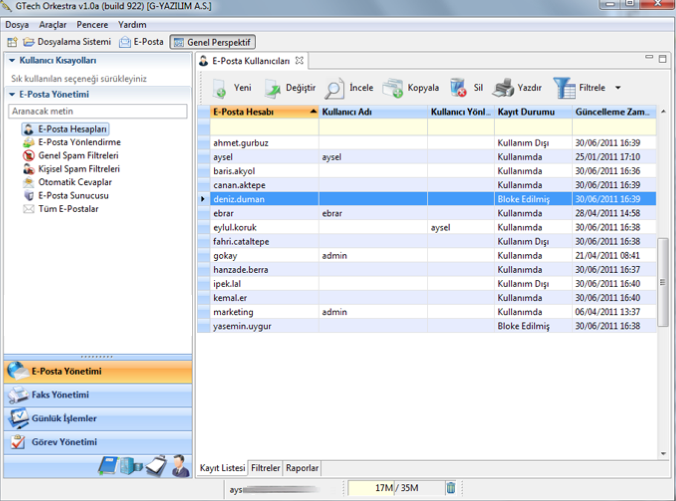Toggle the Genel Perspektif perspective button
676x501 pixels.
coord(213,42)
